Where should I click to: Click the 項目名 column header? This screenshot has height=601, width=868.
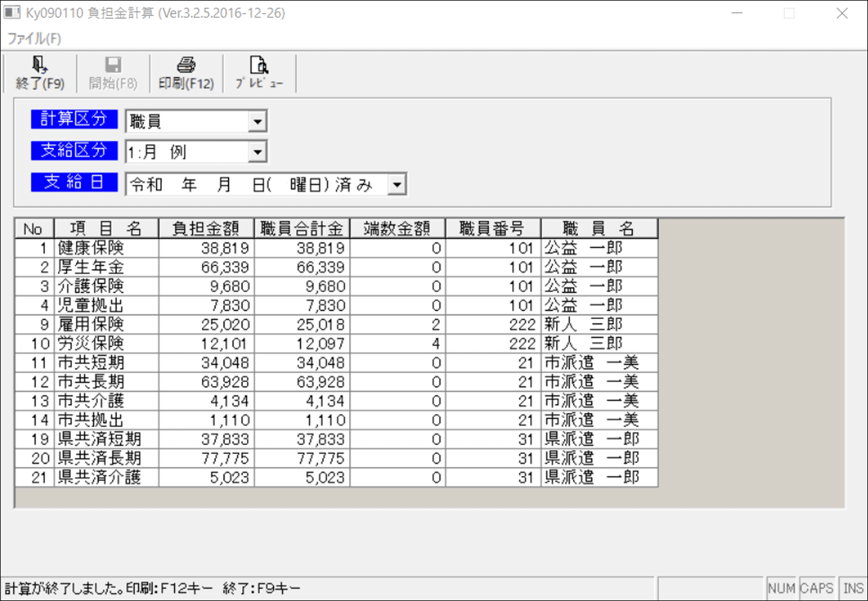point(106,229)
